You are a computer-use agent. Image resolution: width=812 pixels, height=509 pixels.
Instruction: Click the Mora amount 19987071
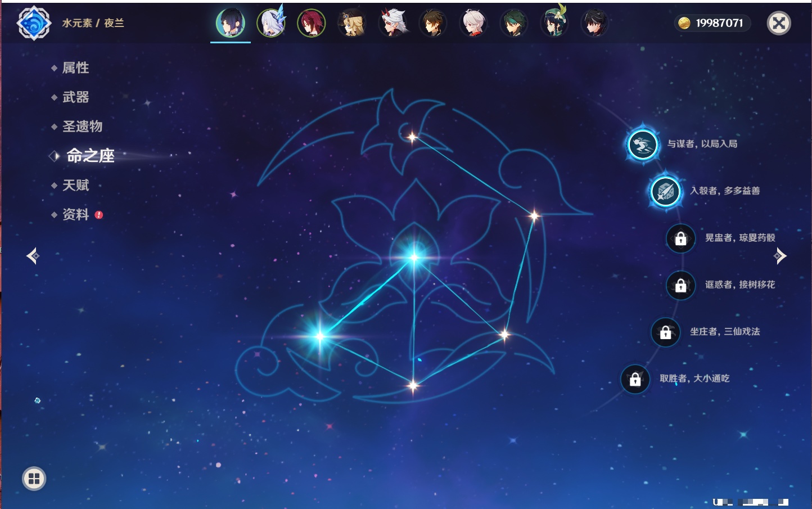719,23
